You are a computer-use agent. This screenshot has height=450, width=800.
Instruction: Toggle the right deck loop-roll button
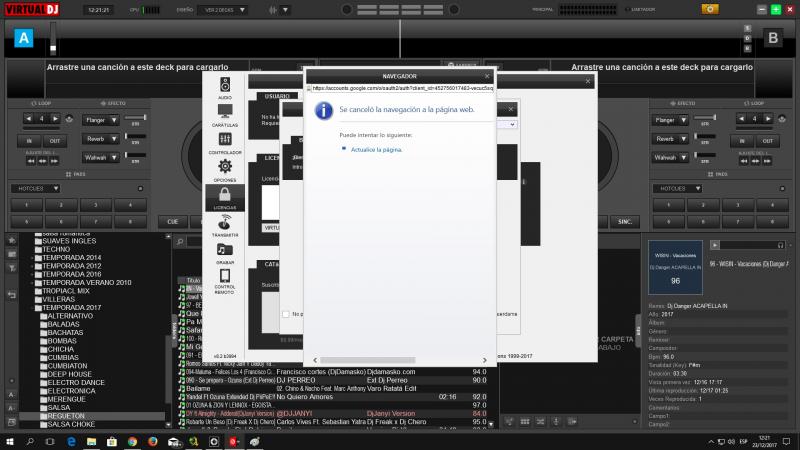[782, 119]
